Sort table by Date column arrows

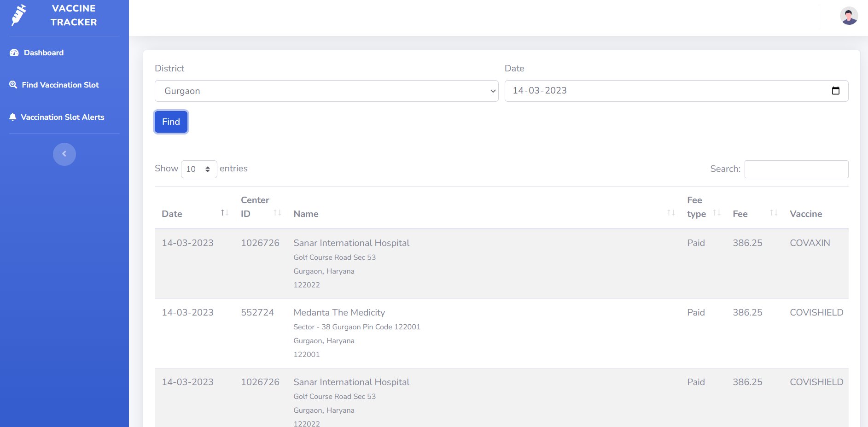(x=224, y=213)
